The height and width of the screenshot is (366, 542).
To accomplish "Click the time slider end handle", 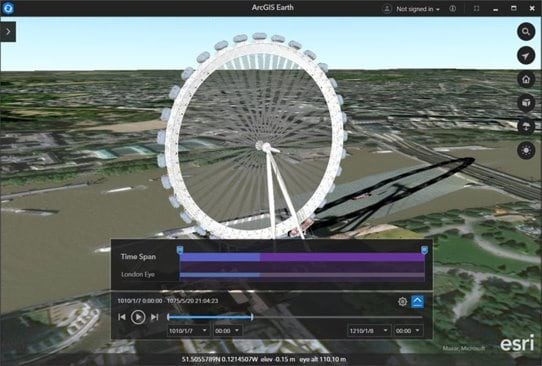I will [x=252, y=317].
